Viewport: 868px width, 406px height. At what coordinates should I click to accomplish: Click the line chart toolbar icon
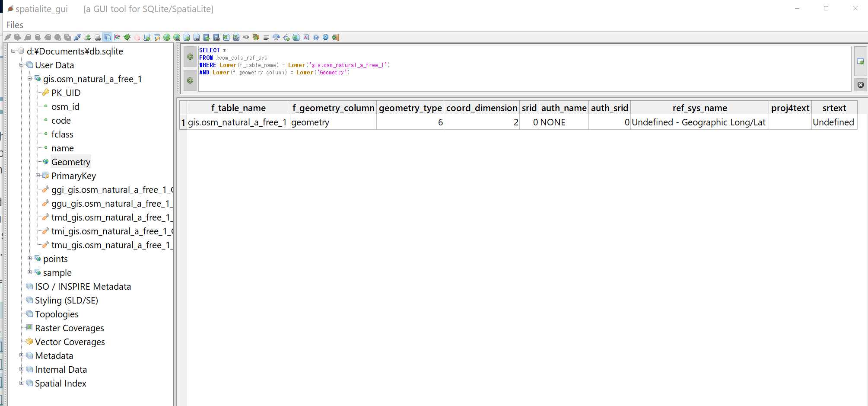117,38
